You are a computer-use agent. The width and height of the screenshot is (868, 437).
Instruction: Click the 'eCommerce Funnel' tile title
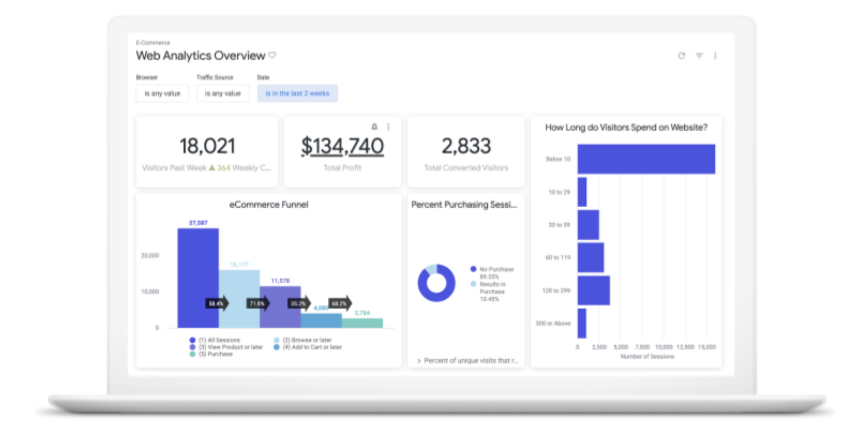pyautogui.click(x=269, y=205)
